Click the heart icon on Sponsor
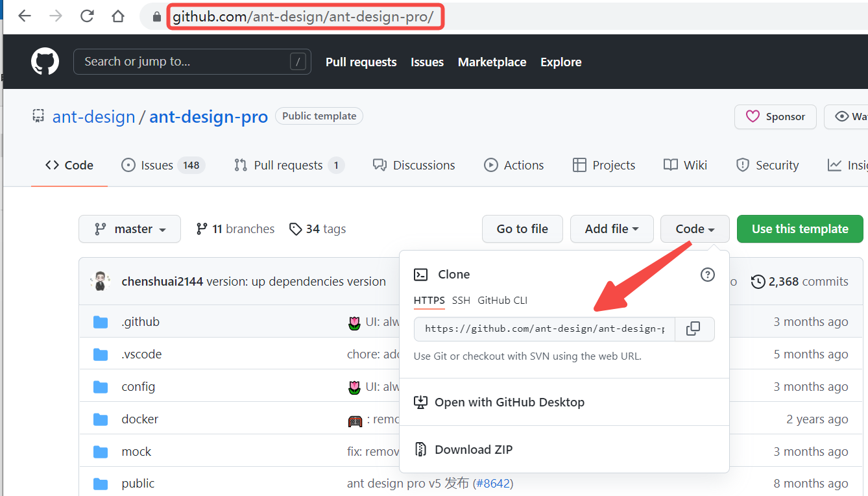Screen dimensions: 868x496 tap(753, 117)
